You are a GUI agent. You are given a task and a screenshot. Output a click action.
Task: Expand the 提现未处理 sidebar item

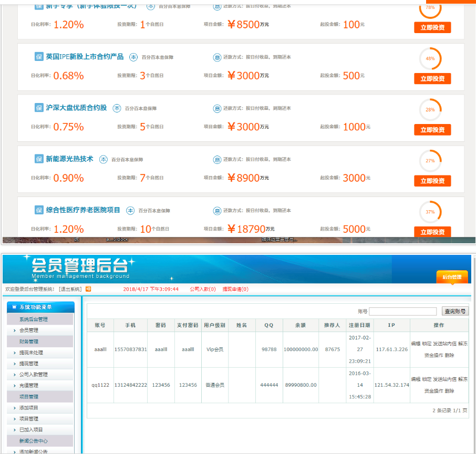[x=31, y=353]
